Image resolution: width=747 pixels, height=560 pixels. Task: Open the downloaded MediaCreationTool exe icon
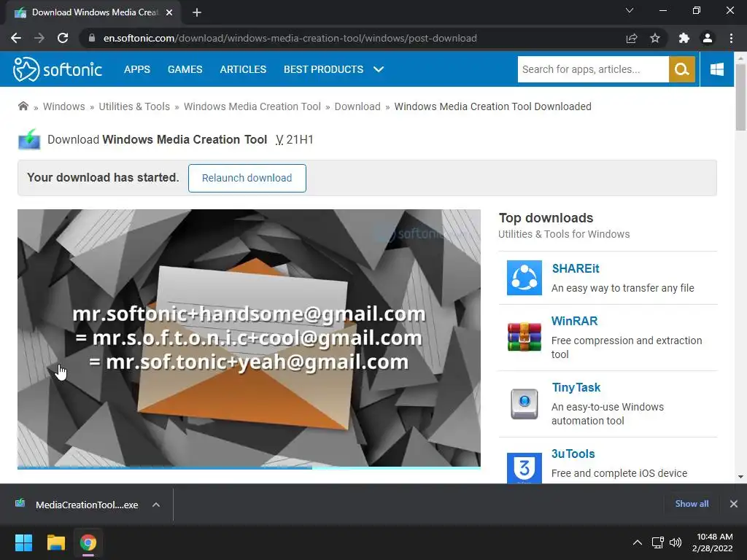click(x=20, y=503)
